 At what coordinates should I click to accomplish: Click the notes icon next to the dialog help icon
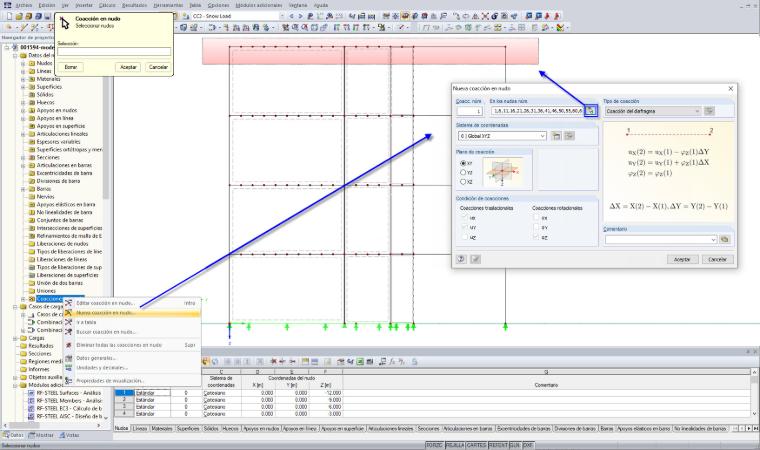pos(475,259)
